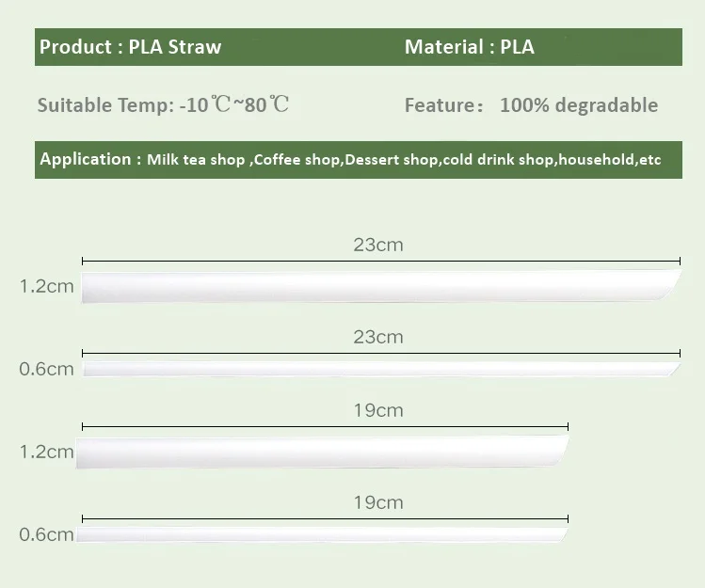The image size is (705, 588).
Task: Click the upper "0.6cm" diameter label
Action: coord(46,369)
